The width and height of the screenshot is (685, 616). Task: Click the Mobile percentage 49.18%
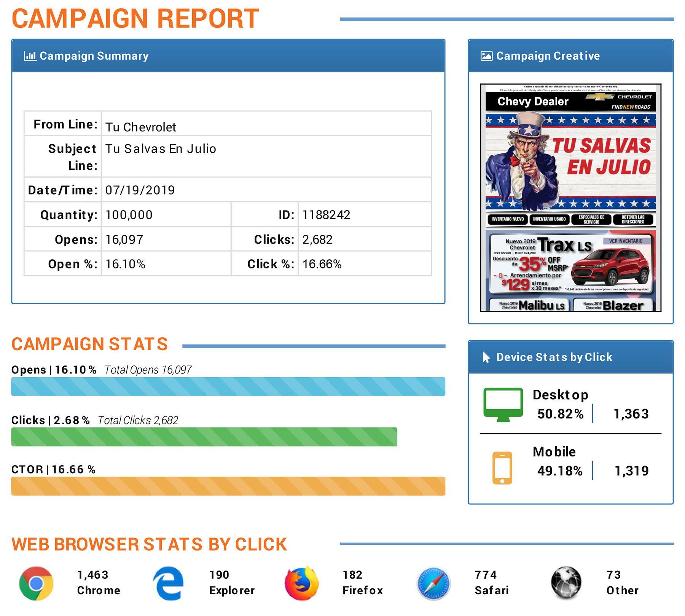click(x=560, y=471)
